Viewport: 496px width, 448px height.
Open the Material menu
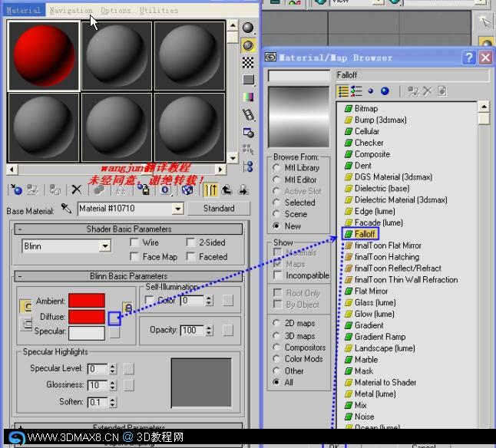click(x=24, y=11)
